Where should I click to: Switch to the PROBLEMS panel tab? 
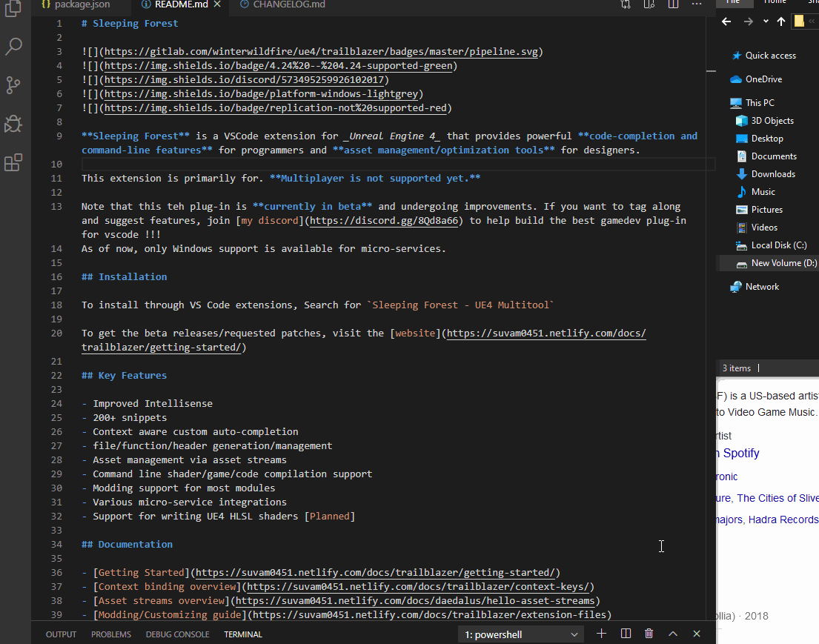click(x=111, y=634)
